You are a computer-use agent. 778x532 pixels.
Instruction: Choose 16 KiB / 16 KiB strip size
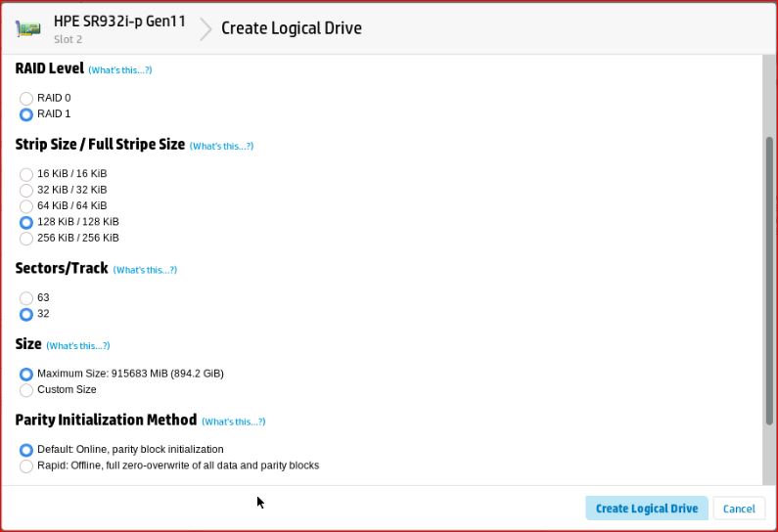26,173
